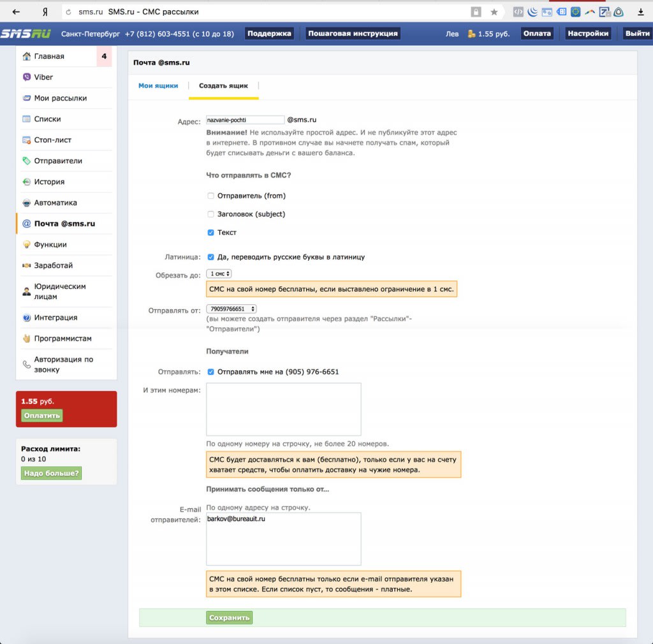Click the 1.55 руб. balance in the header
Viewport: 653px width, 644px height.
(494, 34)
